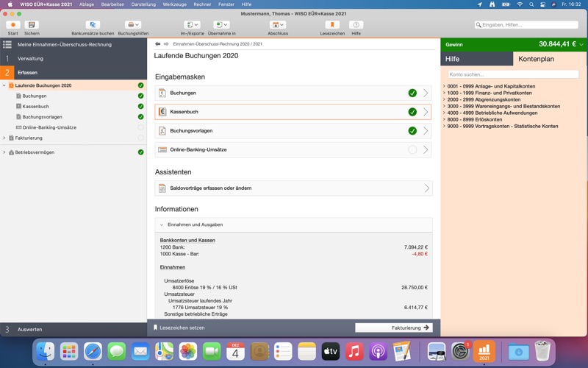This screenshot has width=588, height=368.
Task: Click the Spotlight search icon in menu bar
Action: pos(531,4)
